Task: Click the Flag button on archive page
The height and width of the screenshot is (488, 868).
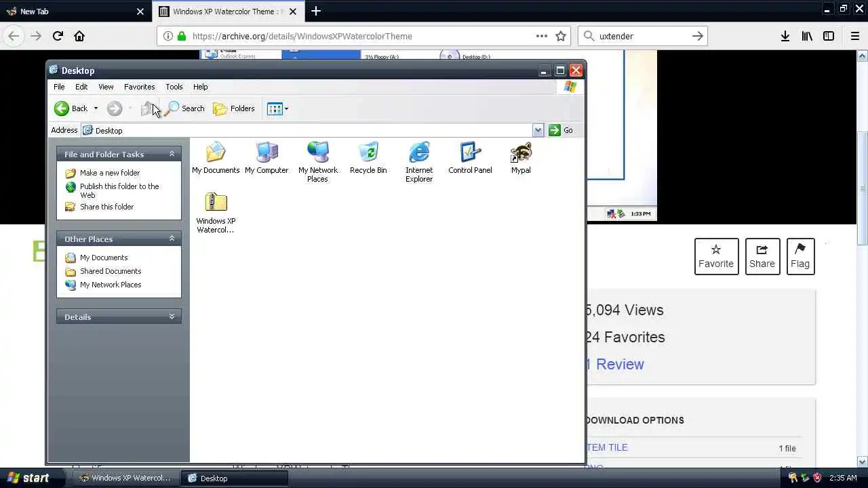Action: 800,256
